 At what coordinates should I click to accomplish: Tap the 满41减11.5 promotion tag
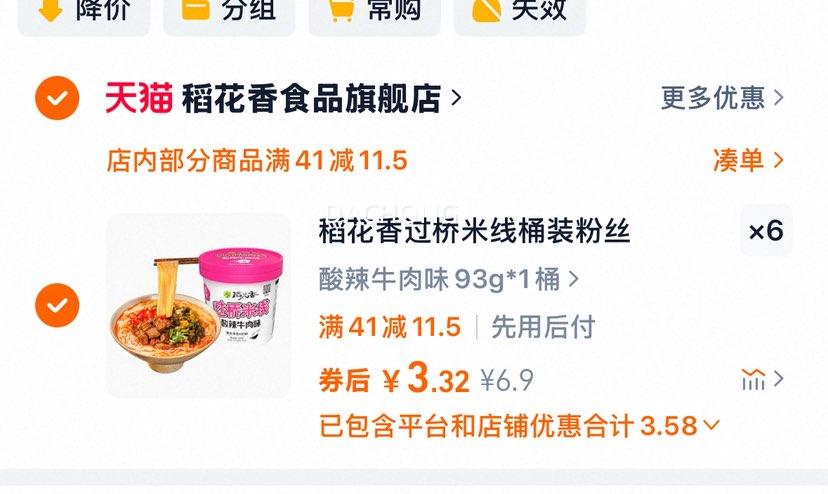(x=390, y=327)
